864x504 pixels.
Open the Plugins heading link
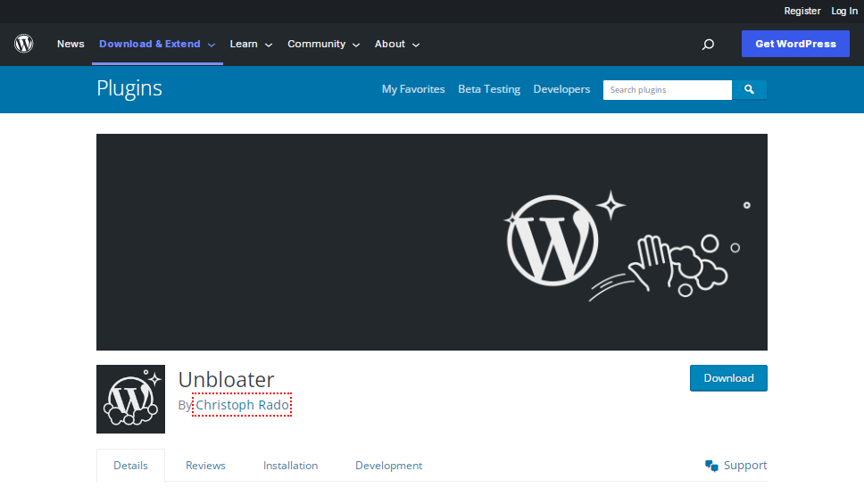point(129,88)
